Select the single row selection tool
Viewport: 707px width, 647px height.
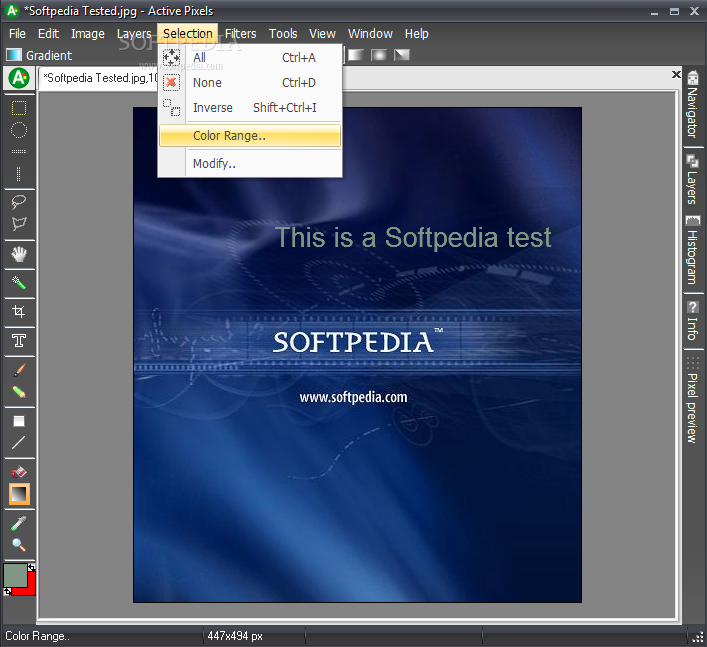pos(18,151)
